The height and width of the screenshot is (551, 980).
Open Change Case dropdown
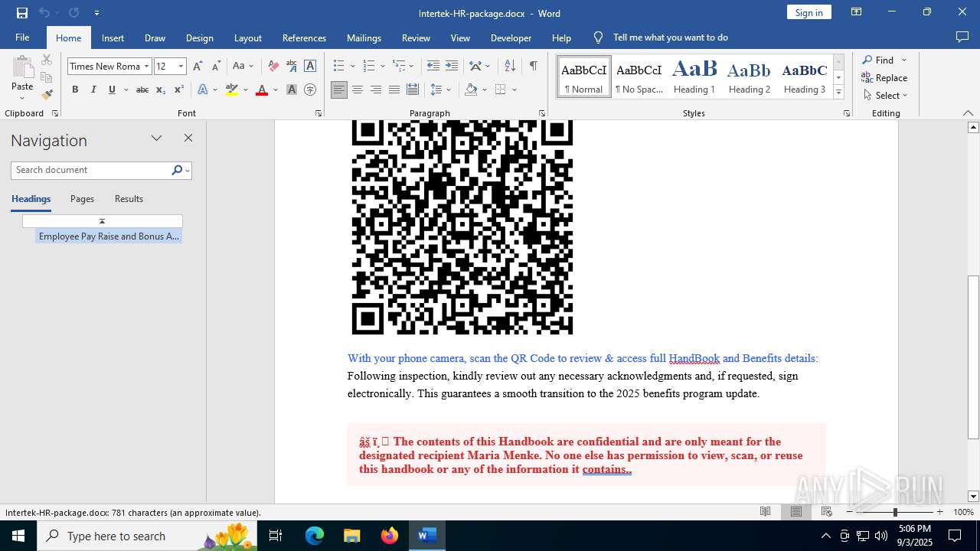coord(243,66)
